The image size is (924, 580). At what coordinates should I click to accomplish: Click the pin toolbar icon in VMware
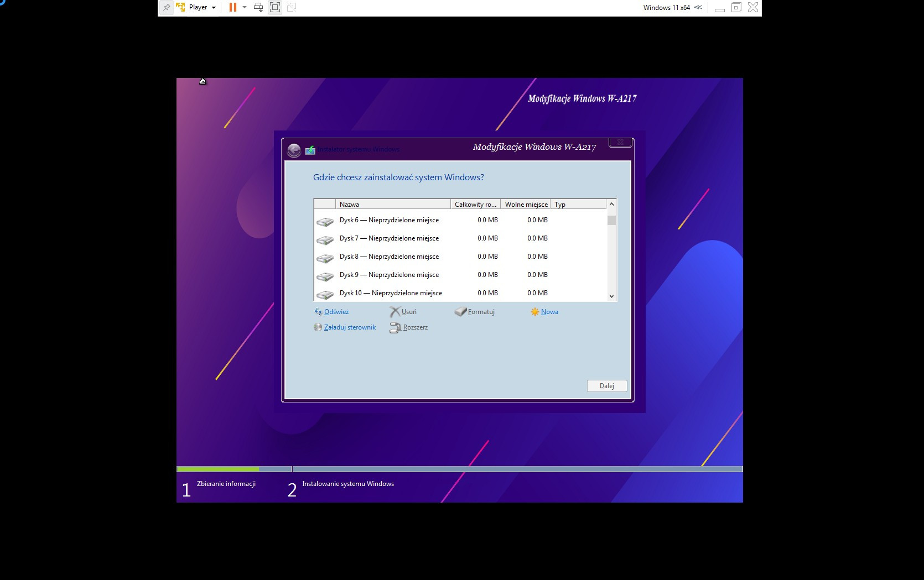[167, 8]
